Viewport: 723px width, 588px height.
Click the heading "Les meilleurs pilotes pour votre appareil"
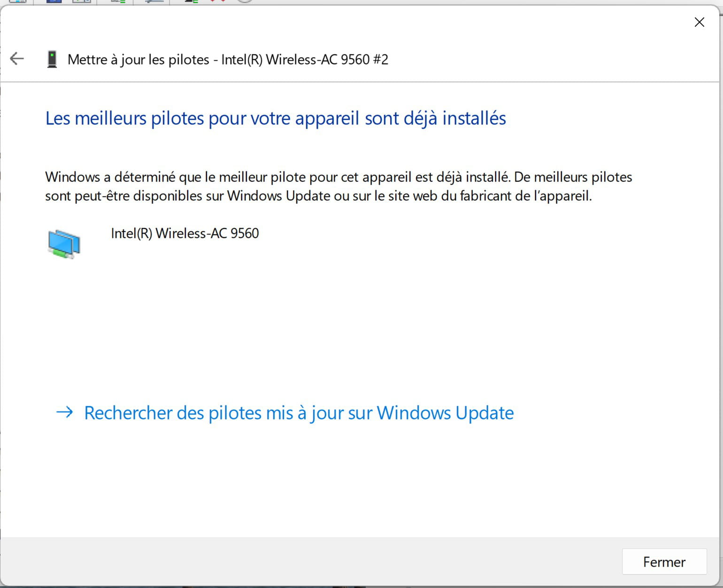(203, 118)
